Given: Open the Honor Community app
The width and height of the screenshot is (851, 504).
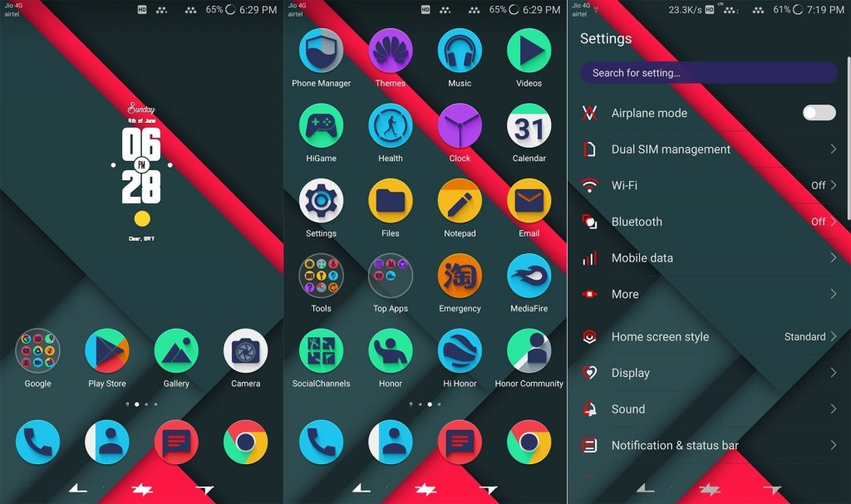Looking at the screenshot, I should pyautogui.click(x=529, y=350).
